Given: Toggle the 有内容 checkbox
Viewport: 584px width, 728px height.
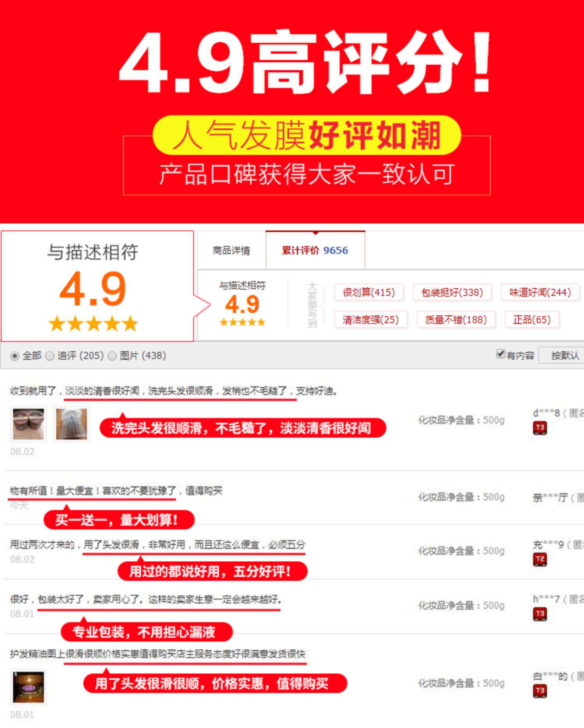Looking at the screenshot, I should point(501,354).
